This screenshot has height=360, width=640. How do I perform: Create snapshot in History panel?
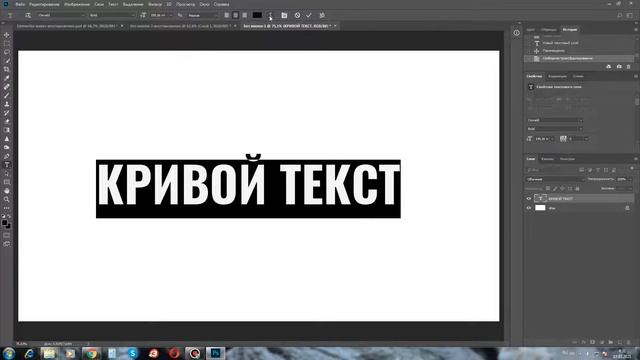619,67
